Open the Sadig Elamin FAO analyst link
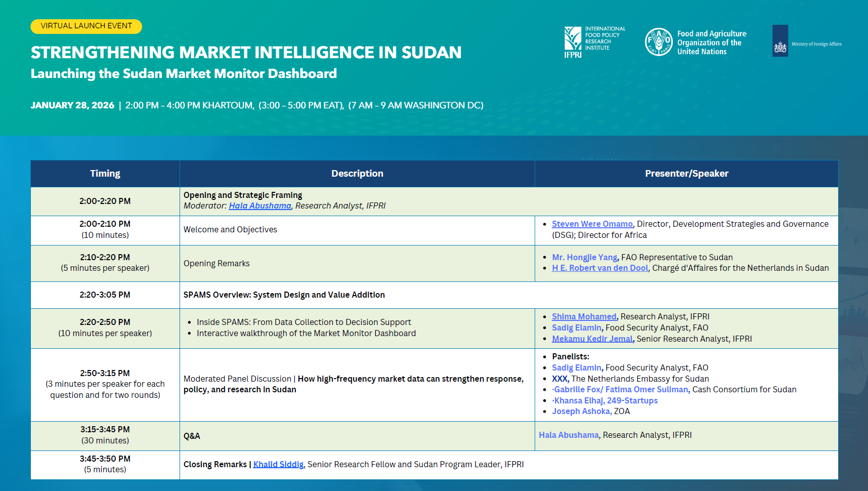The height and width of the screenshot is (491, 868). click(x=577, y=328)
